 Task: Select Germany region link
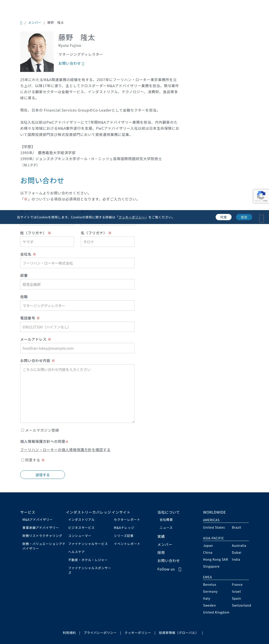tap(210, 592)
